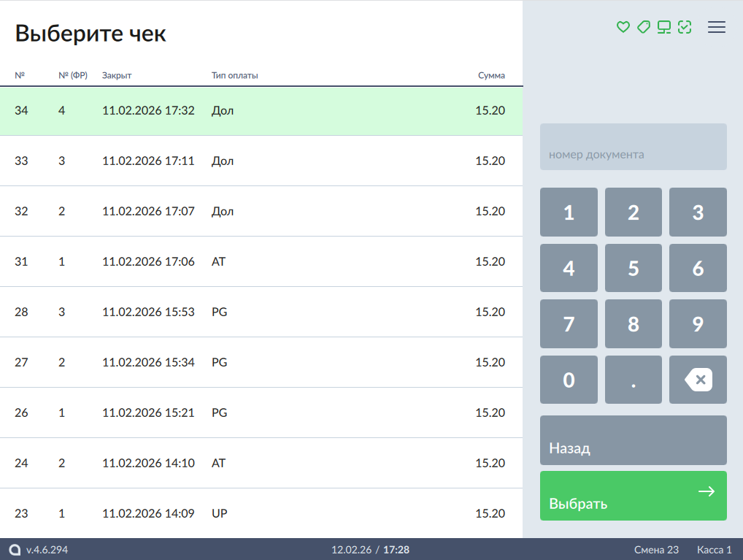Click the heart status icon
Viewport: 743px width, 560px height.
623,27
